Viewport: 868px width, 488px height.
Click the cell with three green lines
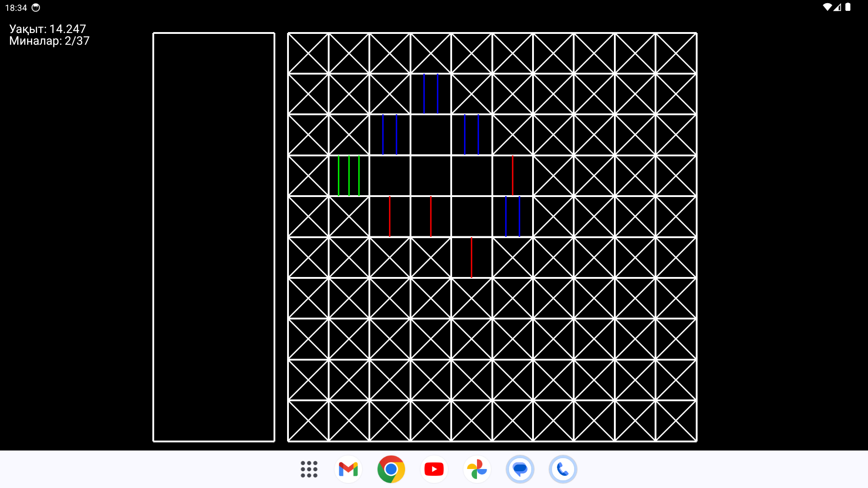tap(349, 176)
